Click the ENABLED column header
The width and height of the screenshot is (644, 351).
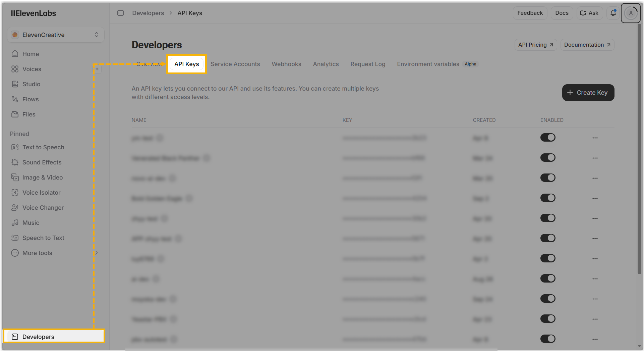(x=552, y=120)
